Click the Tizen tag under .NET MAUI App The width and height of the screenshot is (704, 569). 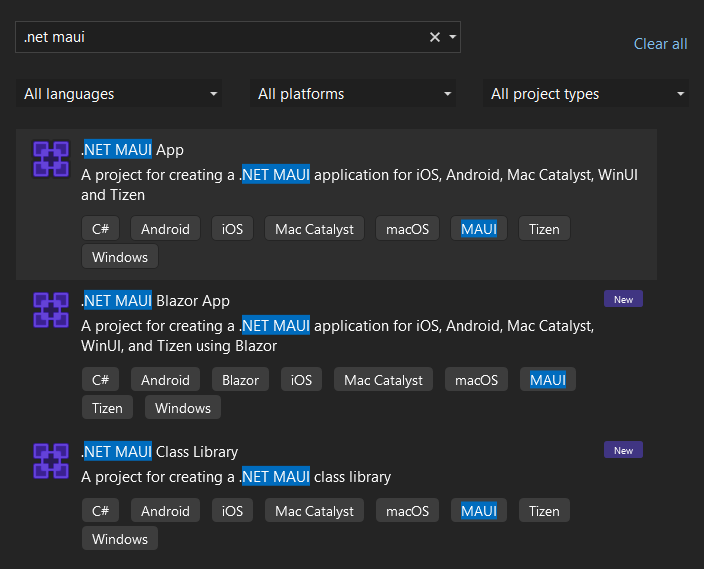(544, 229)
